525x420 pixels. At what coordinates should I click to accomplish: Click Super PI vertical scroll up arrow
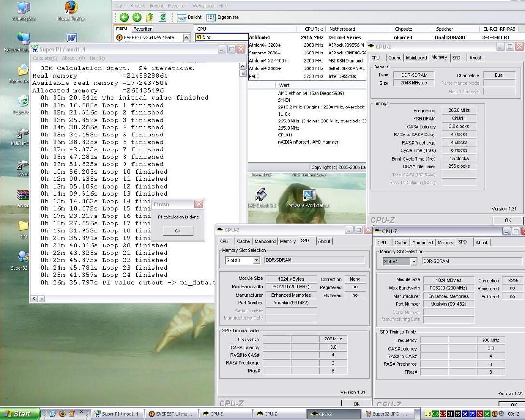coord(243,66)
